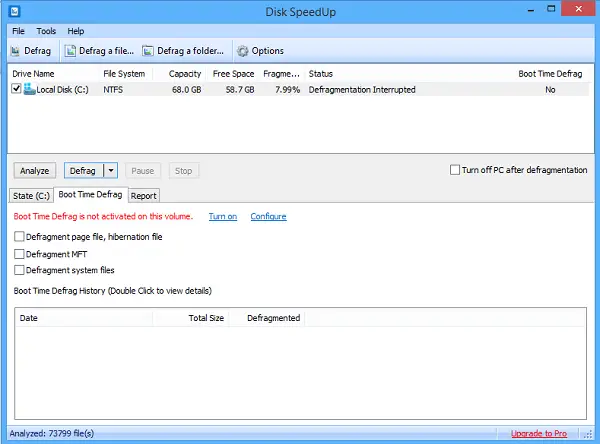Switch to the Report tab

pos(143,196)
